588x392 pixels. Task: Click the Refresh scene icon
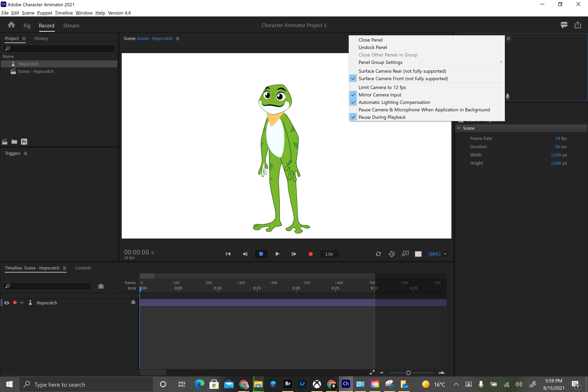[x=378, y=254]
